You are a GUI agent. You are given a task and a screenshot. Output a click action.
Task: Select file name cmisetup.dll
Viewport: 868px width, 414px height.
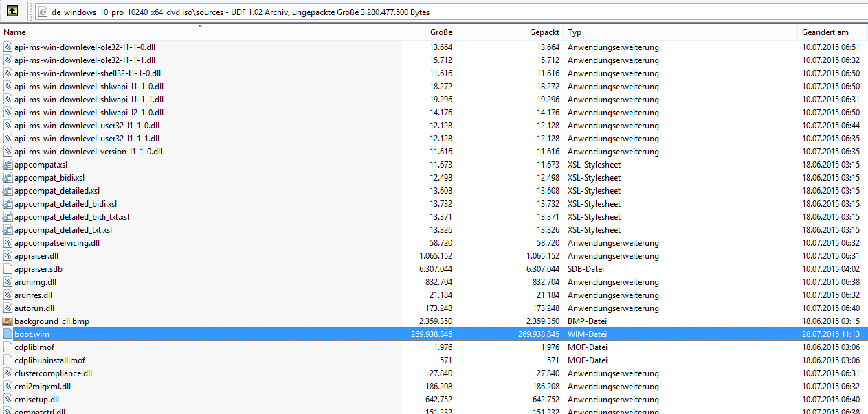pos(36,400)
